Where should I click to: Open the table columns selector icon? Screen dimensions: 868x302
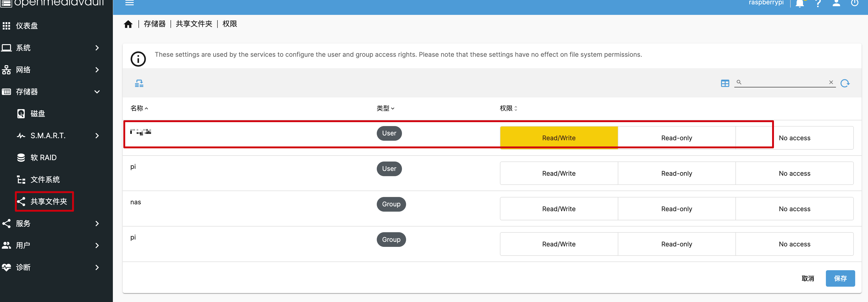point(725,83)
